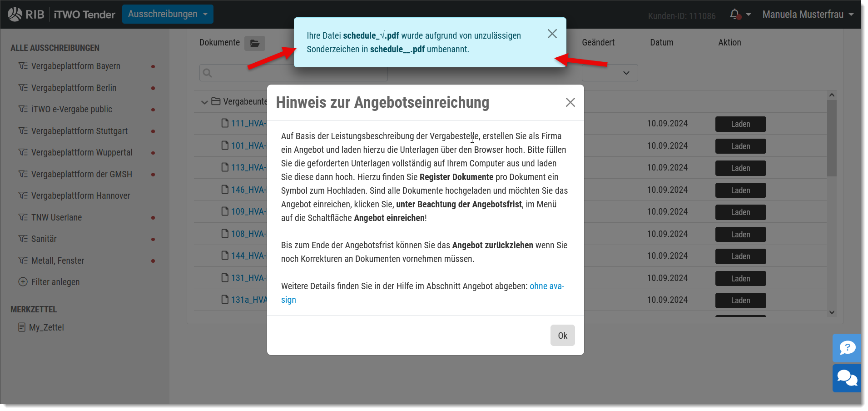This screenshot has height=411, width=868.
Task: Click the filter icon beside Vergabeplattform Hannover
Action: click(x=23, y=196)
